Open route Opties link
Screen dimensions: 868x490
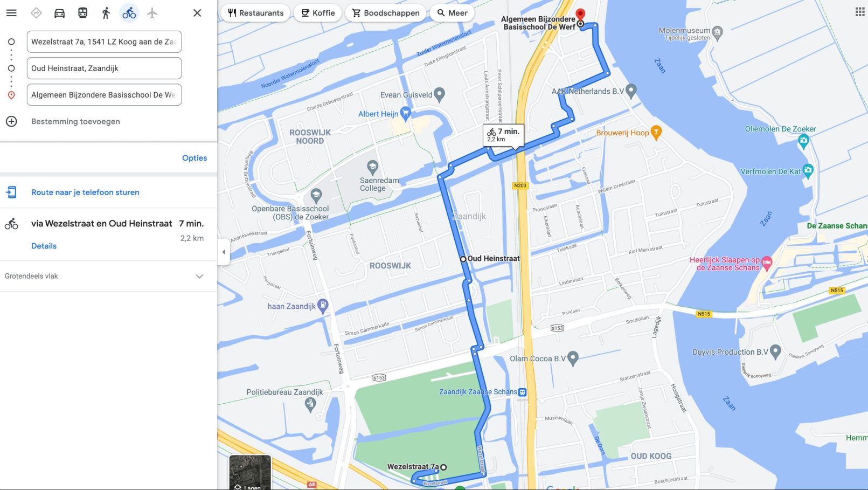coord(195,158)
